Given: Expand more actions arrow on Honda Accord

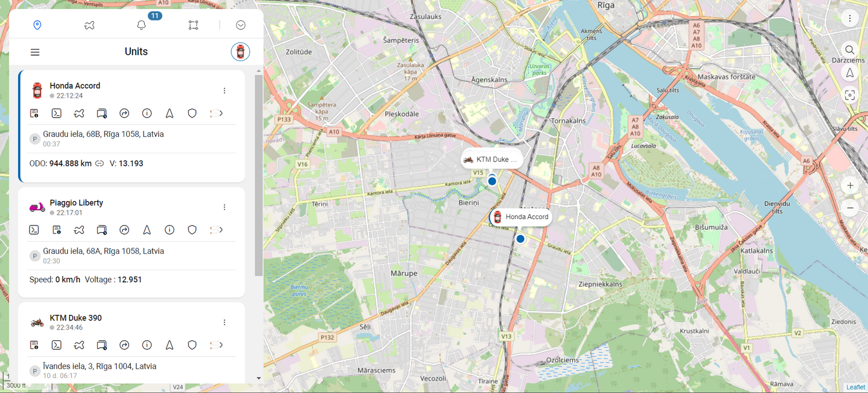Looking at the screenshot, I should [216, 113].
